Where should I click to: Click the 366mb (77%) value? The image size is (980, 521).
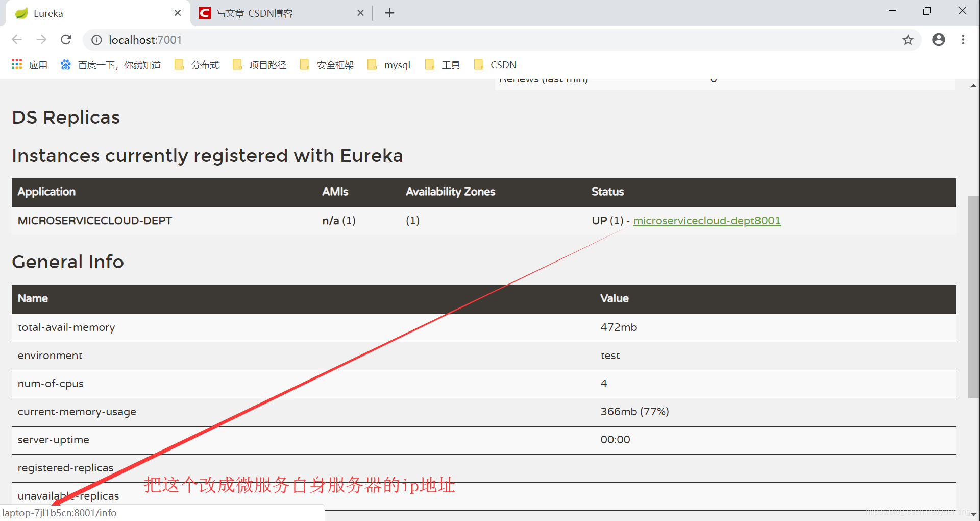coord(634,412)
